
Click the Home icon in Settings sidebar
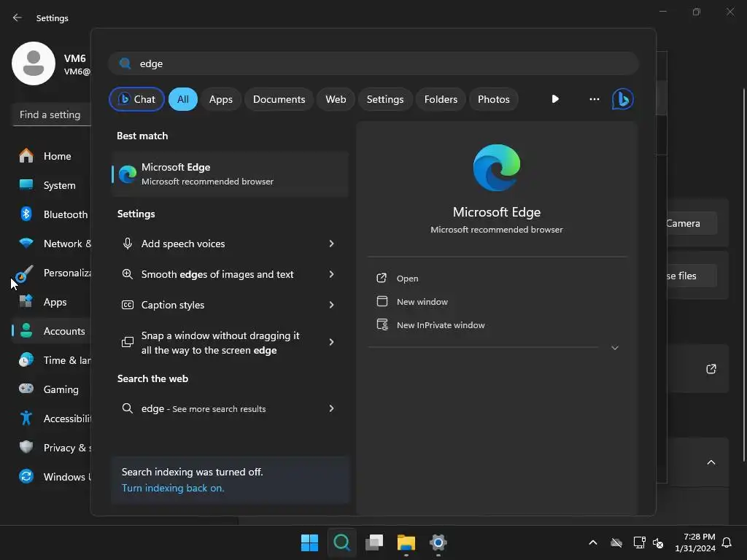click(x=26, y=156)
